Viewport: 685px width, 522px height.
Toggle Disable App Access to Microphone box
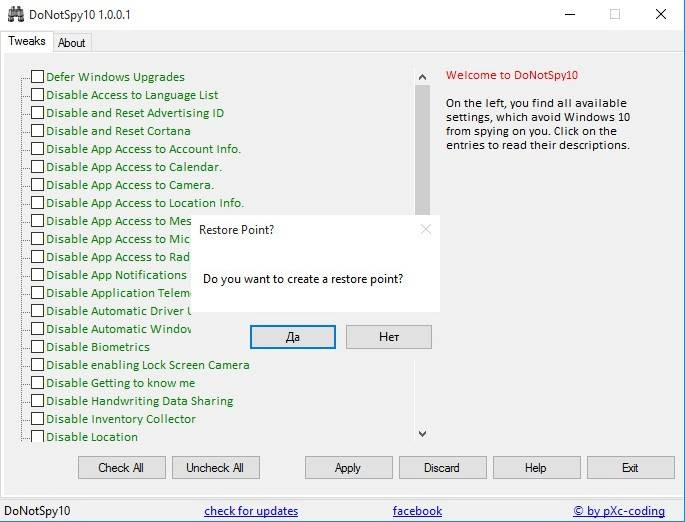tap(38, 239)
